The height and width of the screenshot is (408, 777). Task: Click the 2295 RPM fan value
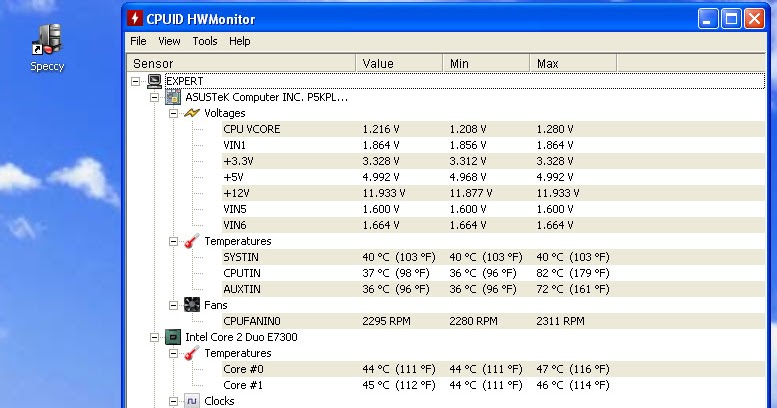(x=386, y=321)
